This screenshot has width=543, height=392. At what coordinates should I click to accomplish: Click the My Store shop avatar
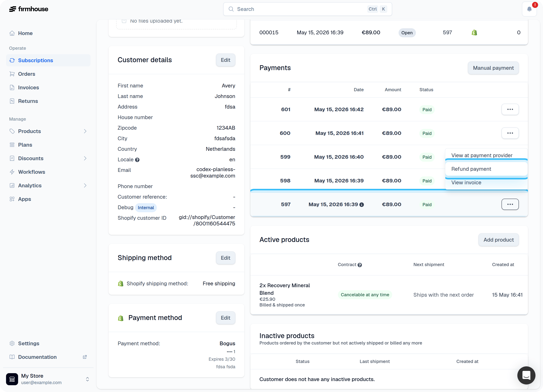tap(12, 379)
